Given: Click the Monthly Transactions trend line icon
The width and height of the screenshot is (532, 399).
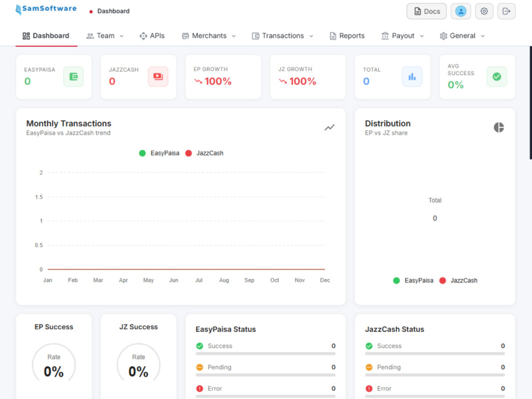Looking at the screenshot, I should tap(329, 128).
